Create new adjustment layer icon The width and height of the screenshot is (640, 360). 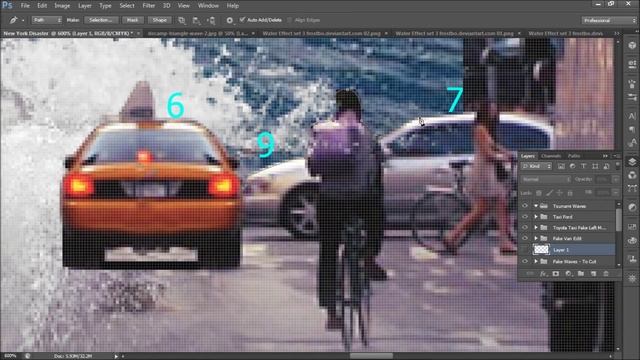568,273
